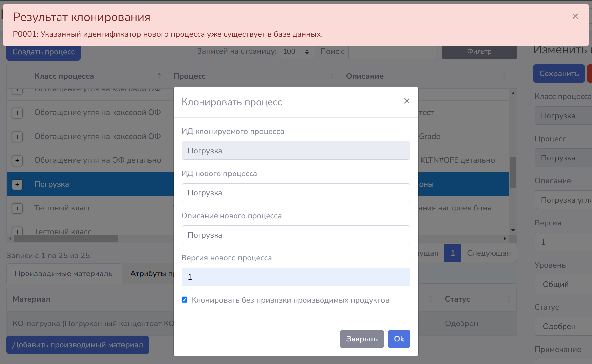The height and width of the screenshot is (364, 592).
Task: Go to pagination page 1
Action: pyautogui.click(x=453, y=253)
